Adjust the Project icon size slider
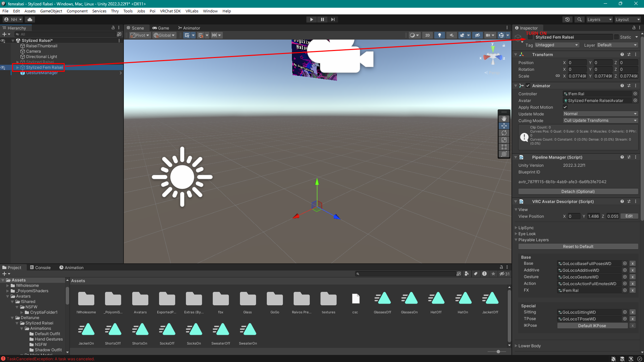Viewport: 644px width, 362px height. click(x=498, y=352)
